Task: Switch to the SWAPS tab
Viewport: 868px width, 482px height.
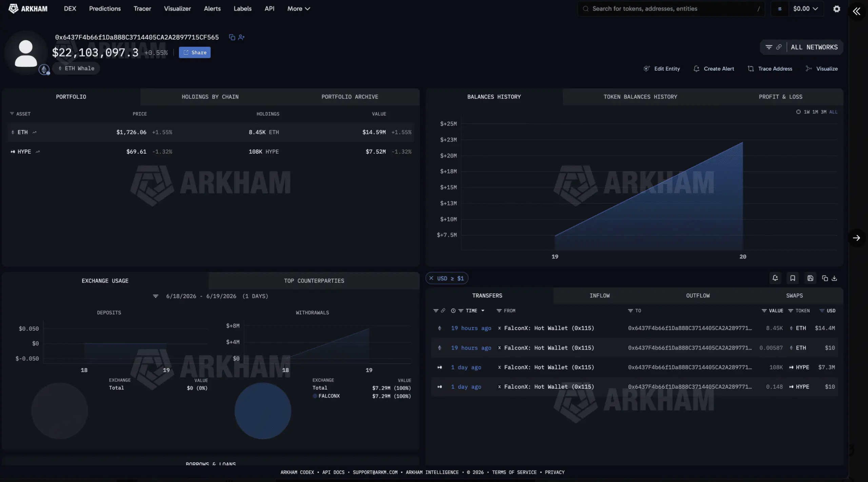Action: pyautogui.click(x=794, y=296)
